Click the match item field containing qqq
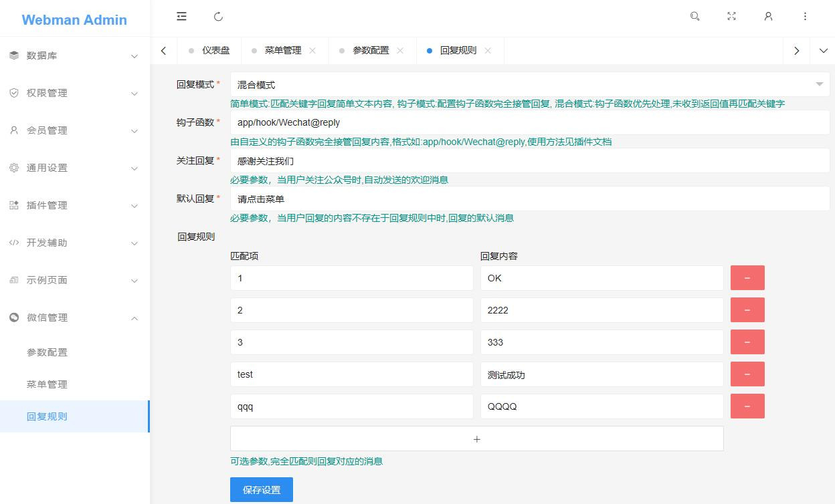Screen dimensions: 835x504 (x=352, y=406)
